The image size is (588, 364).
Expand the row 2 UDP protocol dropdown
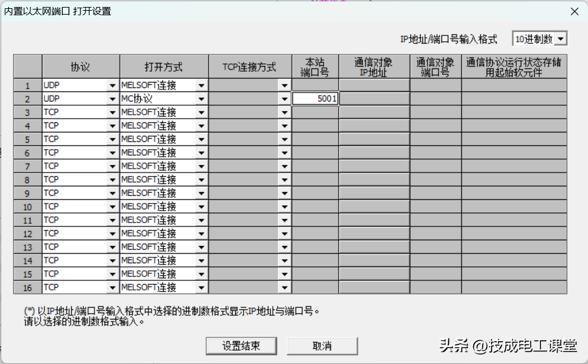click(x=112, y=99)
